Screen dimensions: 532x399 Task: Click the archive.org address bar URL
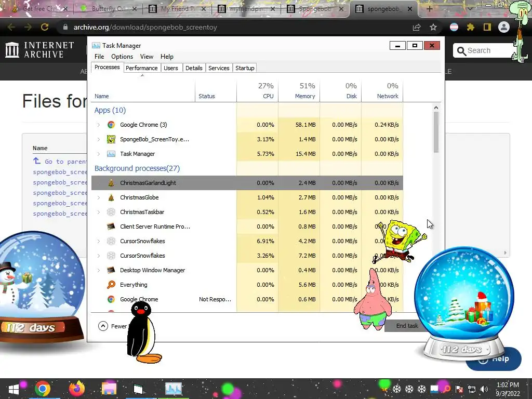pos(145,27)
